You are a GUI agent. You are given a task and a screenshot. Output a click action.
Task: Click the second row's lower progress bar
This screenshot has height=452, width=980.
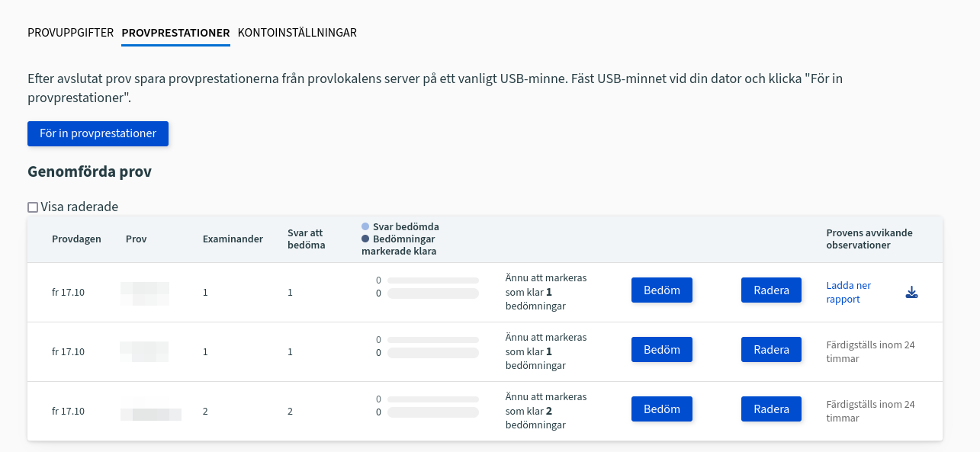[x=432, y=353]
